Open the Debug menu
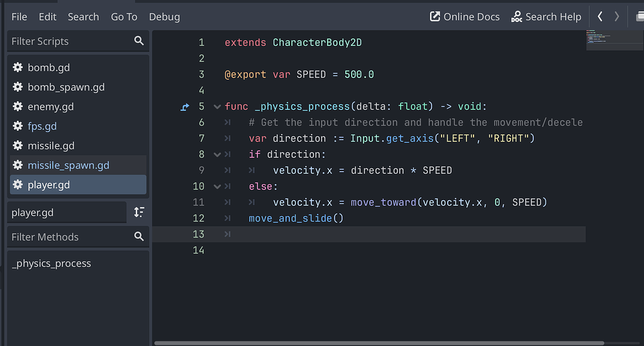Image resolution: width=644 pixels, height=346 pixels. click(x=164, y=17)
